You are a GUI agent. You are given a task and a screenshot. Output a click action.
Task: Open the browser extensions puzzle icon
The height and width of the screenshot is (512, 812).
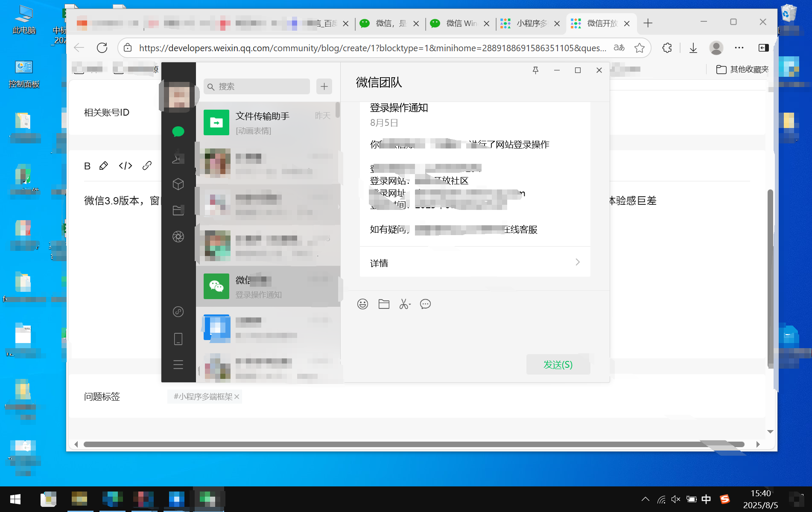(x=667, y=48)
